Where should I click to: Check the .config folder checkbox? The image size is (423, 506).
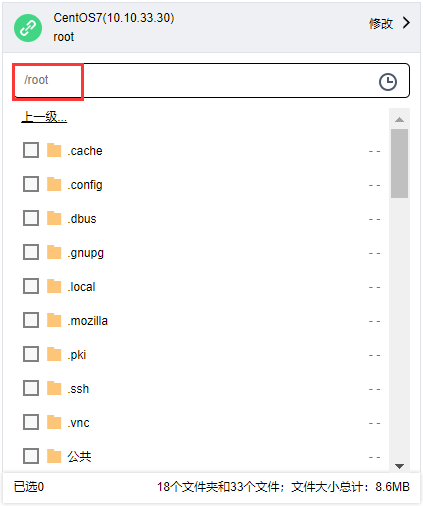(x=31, y=184)
